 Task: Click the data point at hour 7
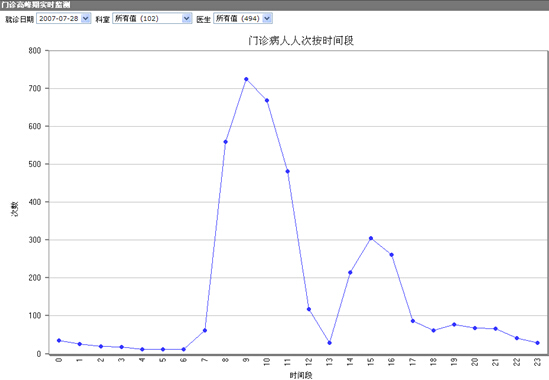coord(205,330)
